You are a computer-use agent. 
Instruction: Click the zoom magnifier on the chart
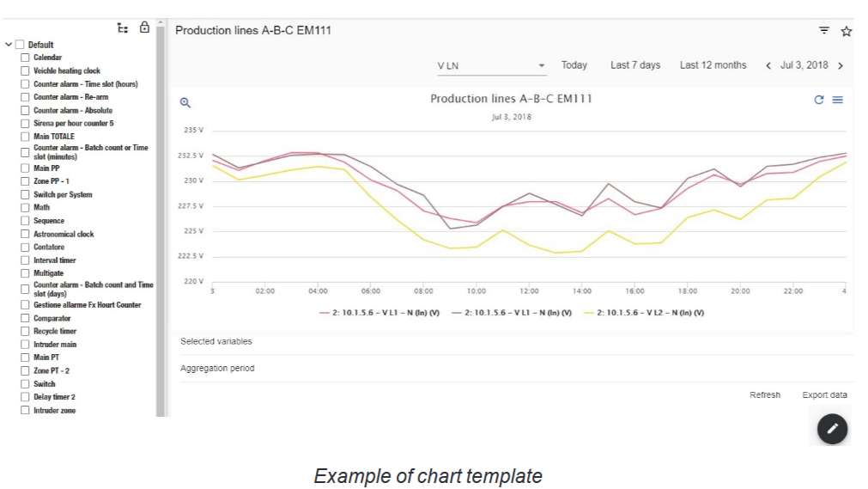[x=185, y=102]
